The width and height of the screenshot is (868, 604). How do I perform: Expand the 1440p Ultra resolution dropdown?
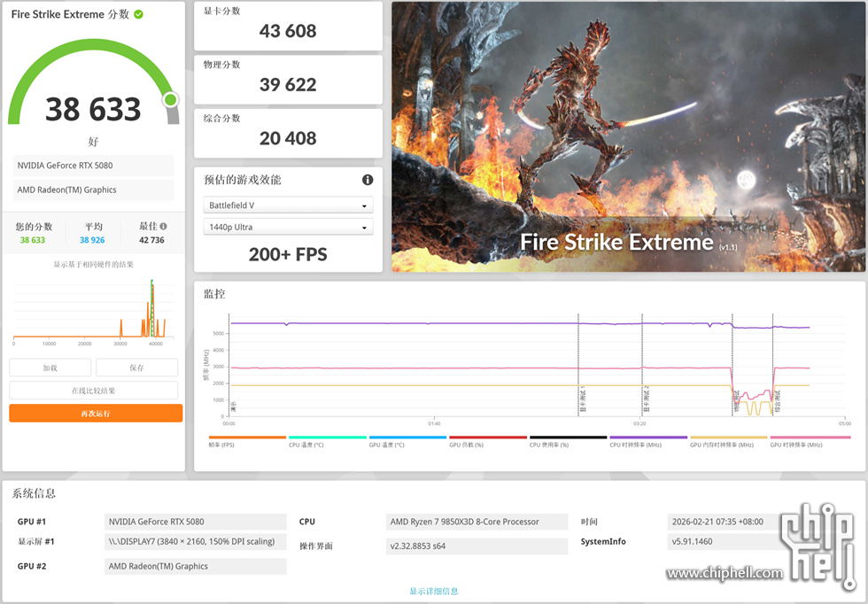(x=288, y=228)
